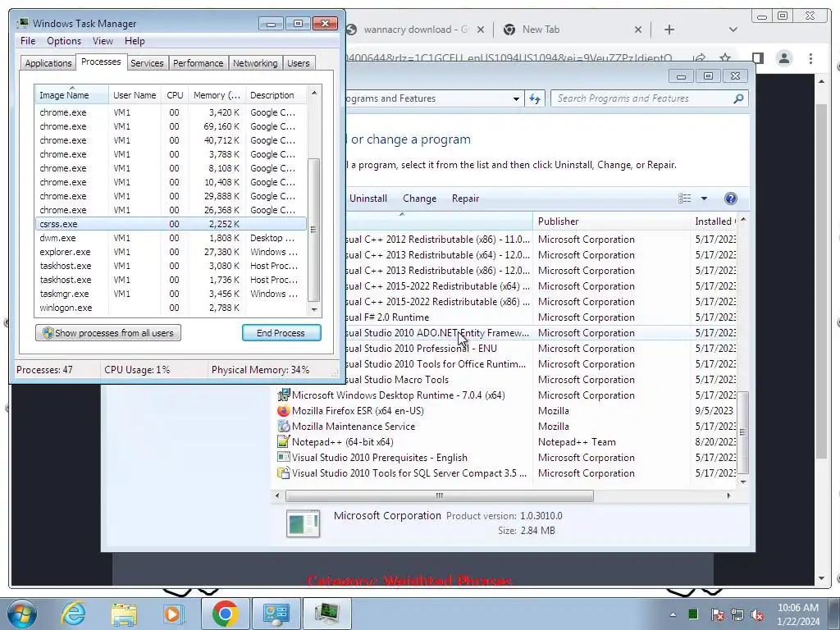The height and width of the screenshot is (630, 840).
Task: Click Chrome share page icon
Action: pyautogui.click(x=699, y=58)
